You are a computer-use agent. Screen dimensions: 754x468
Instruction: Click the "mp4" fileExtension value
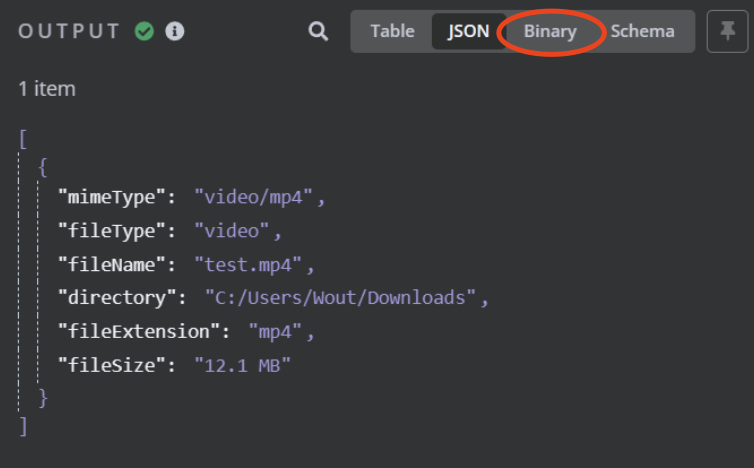[x=275, y=332]
